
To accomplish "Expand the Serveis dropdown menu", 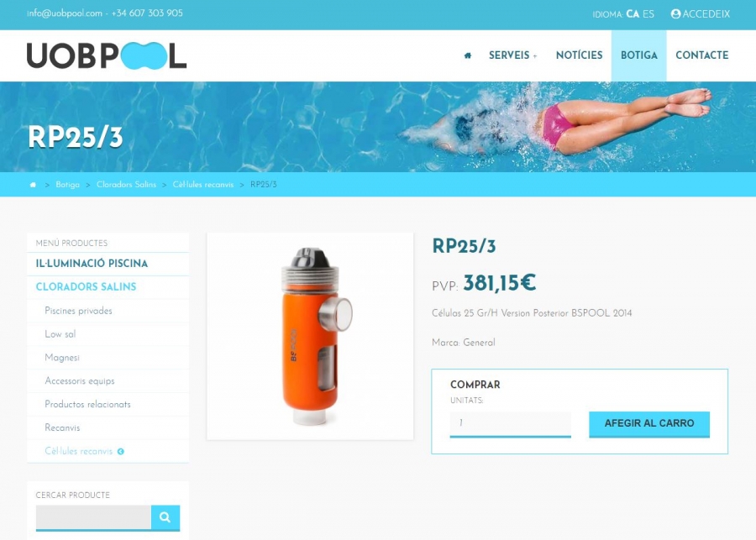I will (512, 55).
